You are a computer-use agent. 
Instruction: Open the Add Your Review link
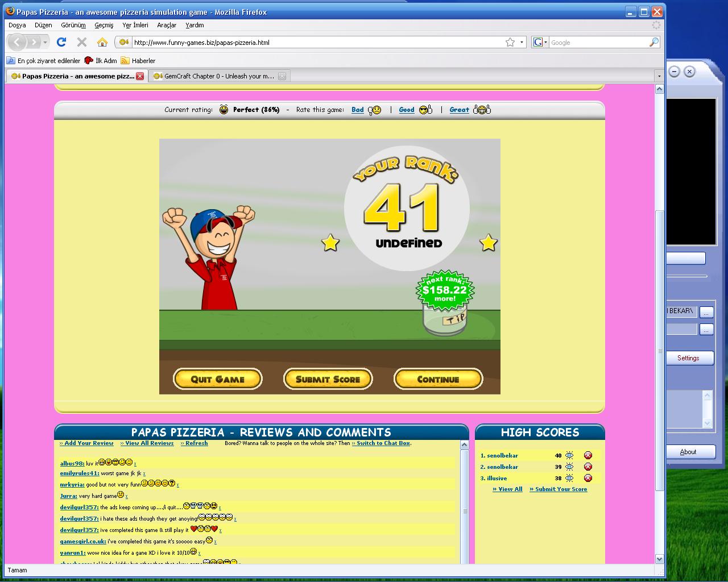tap(86, 443)
